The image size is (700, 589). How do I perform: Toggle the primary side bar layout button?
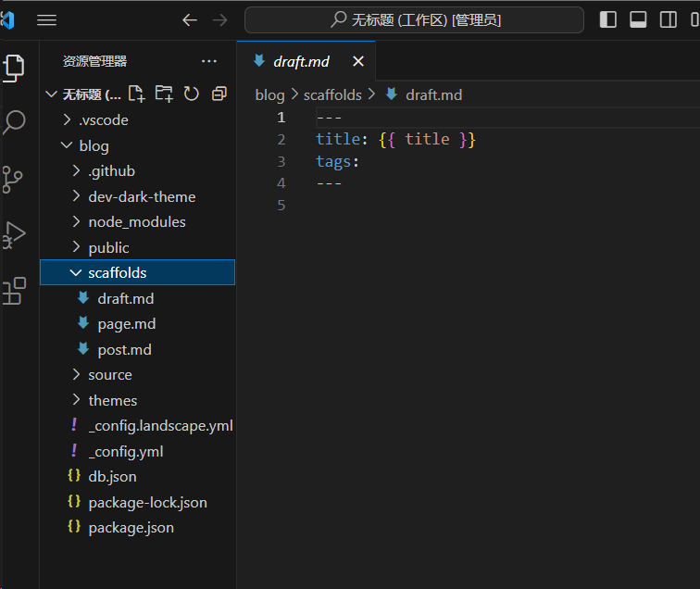[x=608, y=19]
